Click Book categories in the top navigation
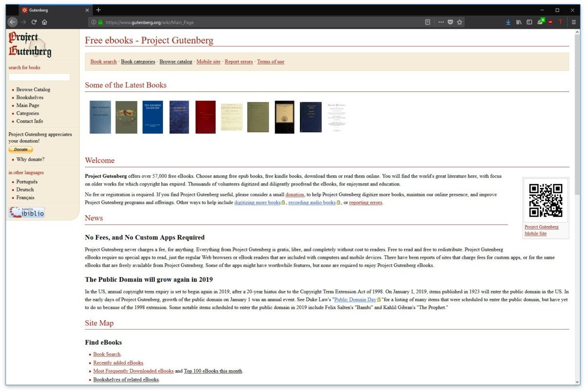Screen dimensions: 586x392 click(x=138, y=62)
